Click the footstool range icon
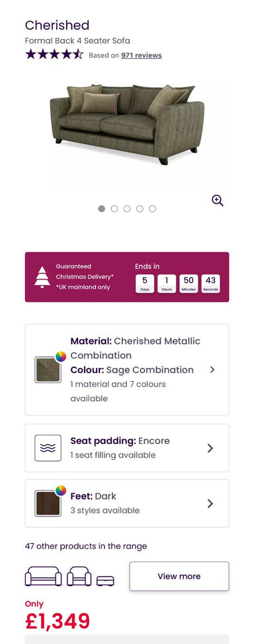275x644 pixels. pyautogui.click(x=105, y=581)
